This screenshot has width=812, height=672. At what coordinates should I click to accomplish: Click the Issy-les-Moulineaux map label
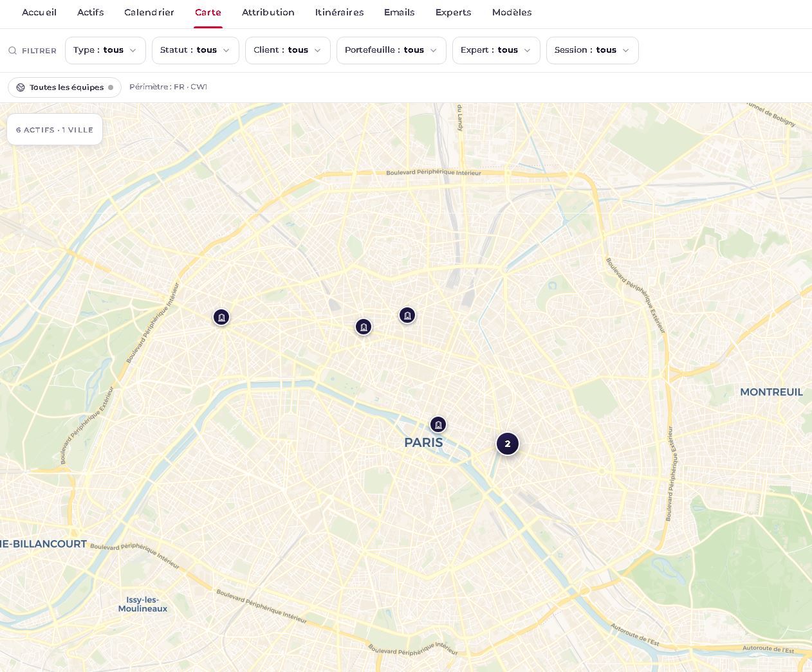pyautogui.click(x=143, y=604)
